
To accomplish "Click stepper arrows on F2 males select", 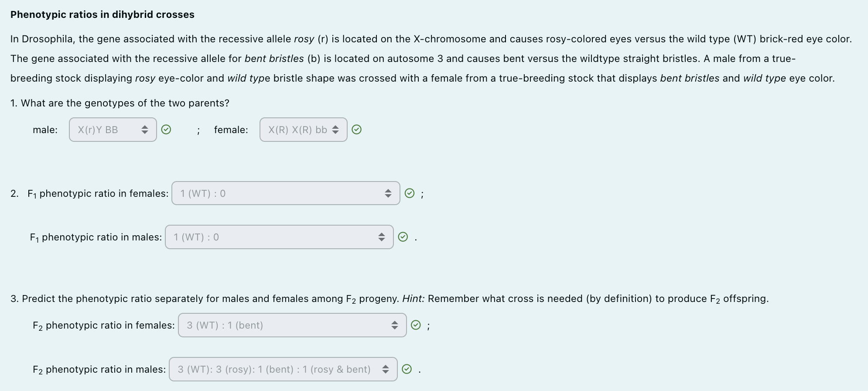I will pos(386,369).
